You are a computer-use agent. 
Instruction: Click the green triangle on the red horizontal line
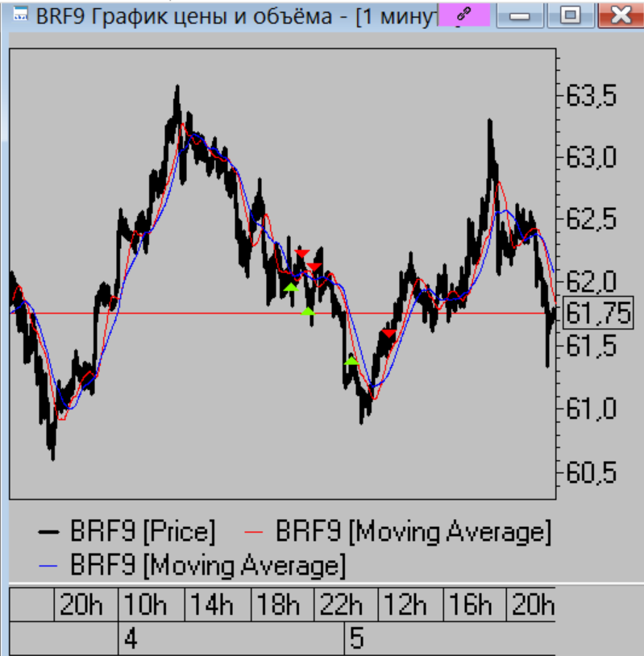(x=308, y=312)
